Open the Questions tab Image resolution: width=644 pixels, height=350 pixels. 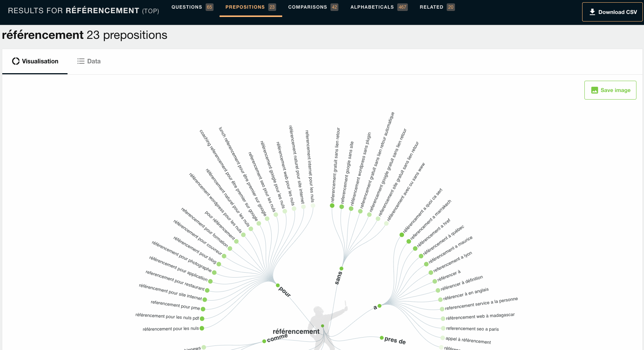coord(192,7)
